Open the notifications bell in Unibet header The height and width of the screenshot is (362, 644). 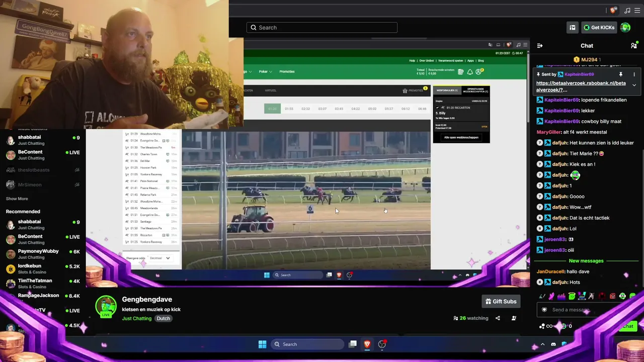tap(470, 72)
